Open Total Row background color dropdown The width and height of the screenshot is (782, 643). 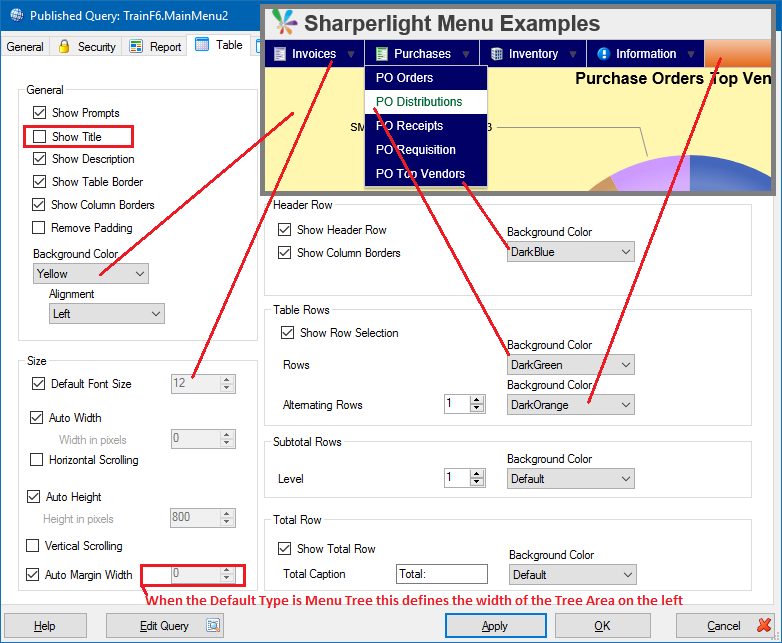pyautogui.click(x=573, y=575)
